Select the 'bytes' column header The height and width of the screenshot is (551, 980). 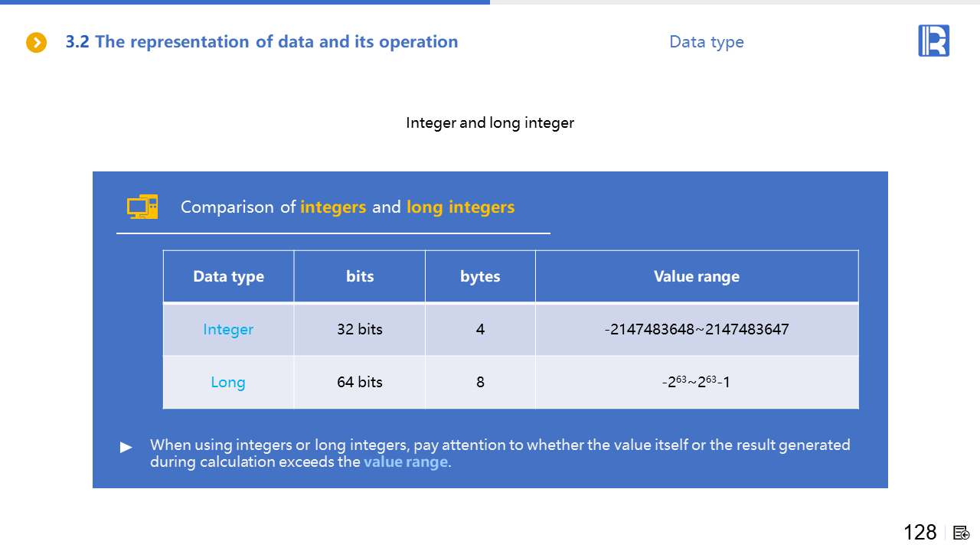[480, 277]
